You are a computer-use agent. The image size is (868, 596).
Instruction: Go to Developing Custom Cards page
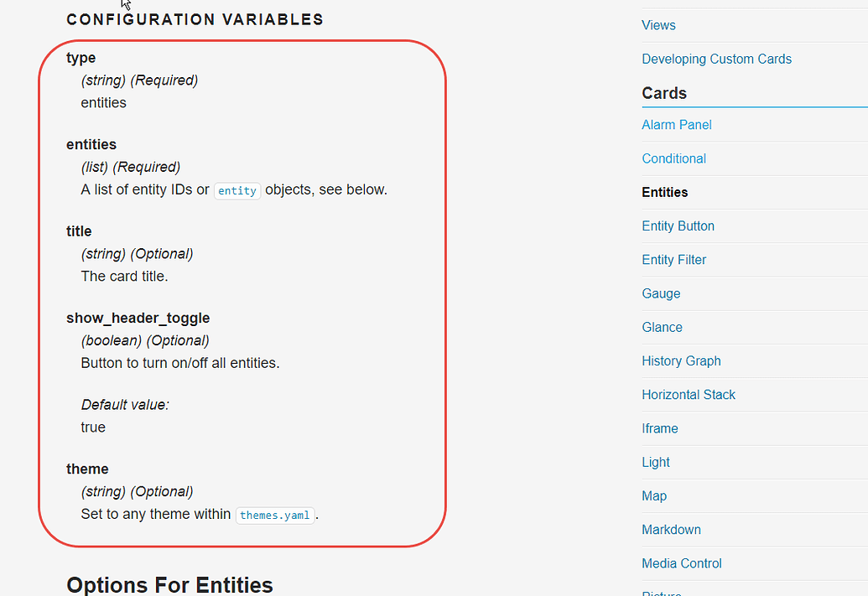(716, 59)
